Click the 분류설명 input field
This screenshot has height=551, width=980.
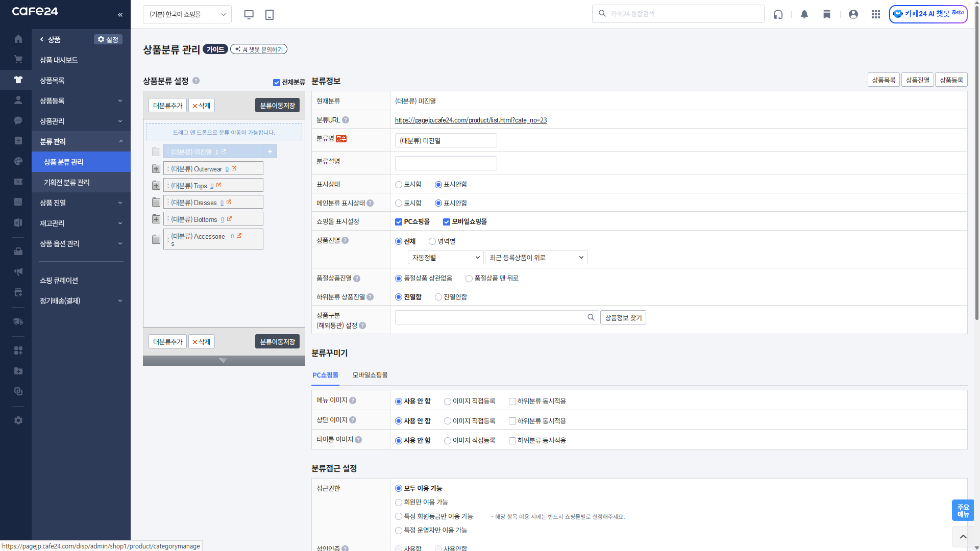click(x=446, y=163)
